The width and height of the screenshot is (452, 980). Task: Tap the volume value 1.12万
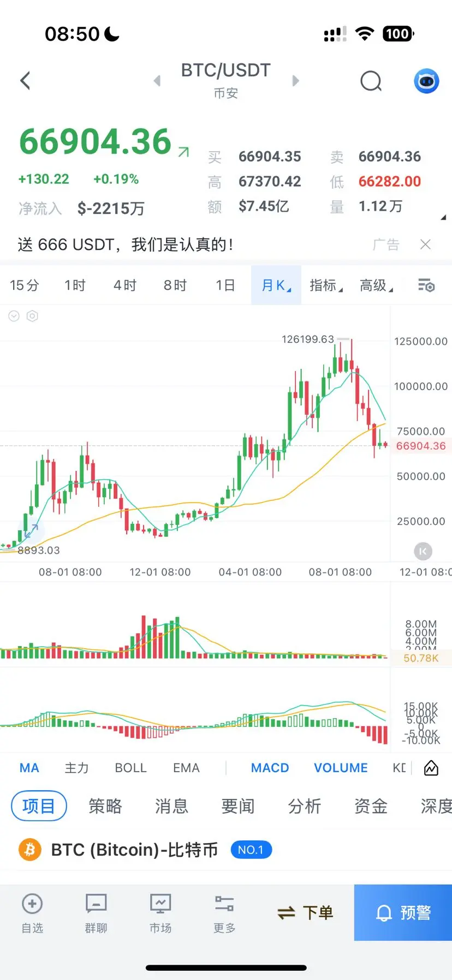click(x=380, y=206)
